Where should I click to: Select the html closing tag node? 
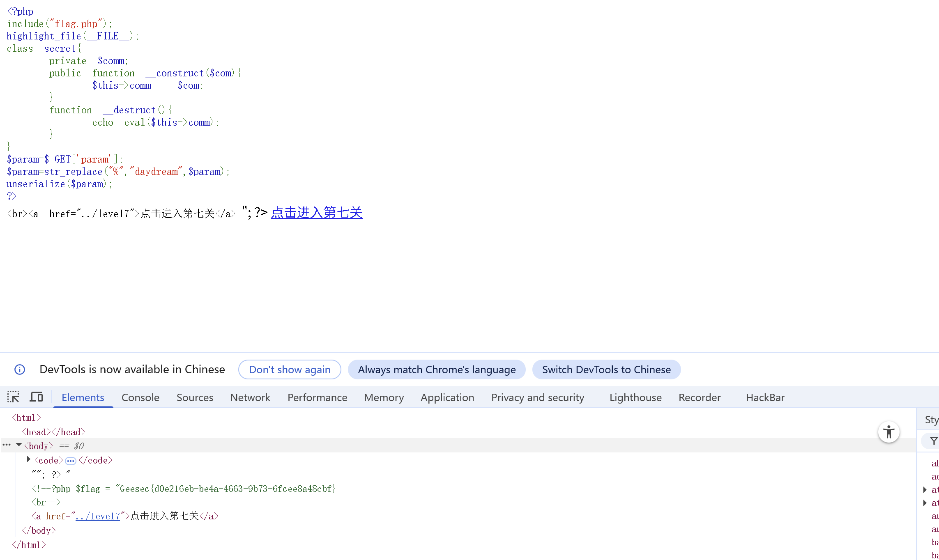29,545
